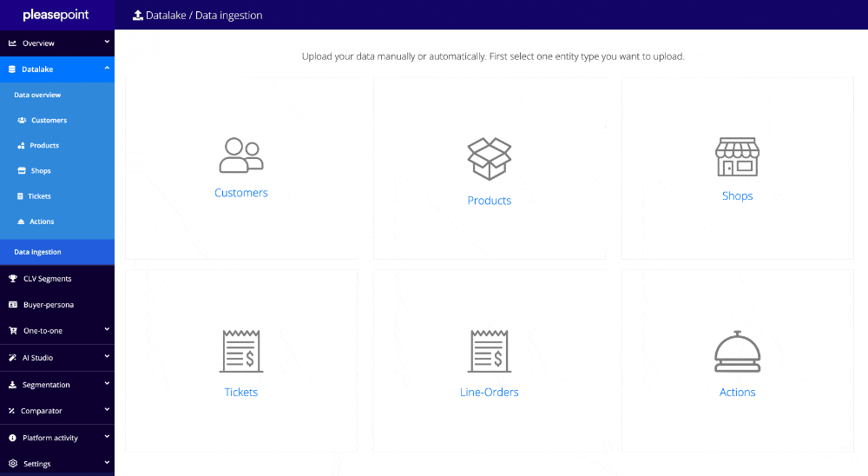The width and height of the screenshot is (868, 476).
Task: Select the large Line-Orders receipt icon
Action: coord(490,351)
